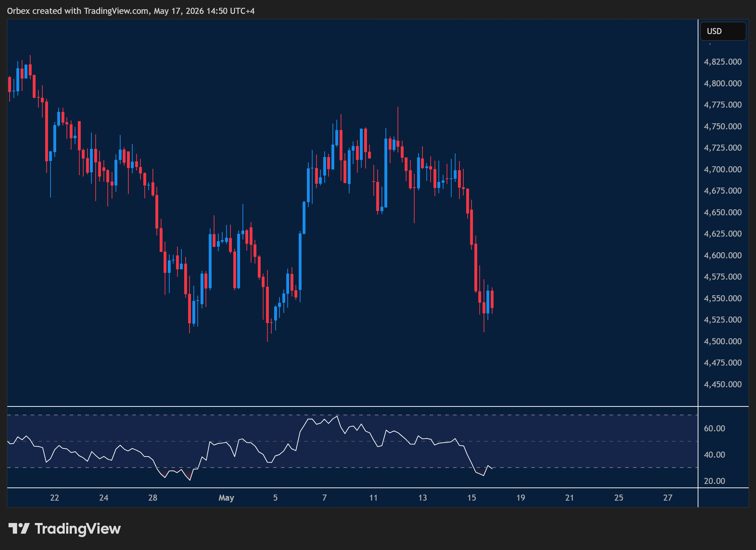Viewport: 756px width, 550px height.
Task: Click the date label 24
Action: click(103, 498)
